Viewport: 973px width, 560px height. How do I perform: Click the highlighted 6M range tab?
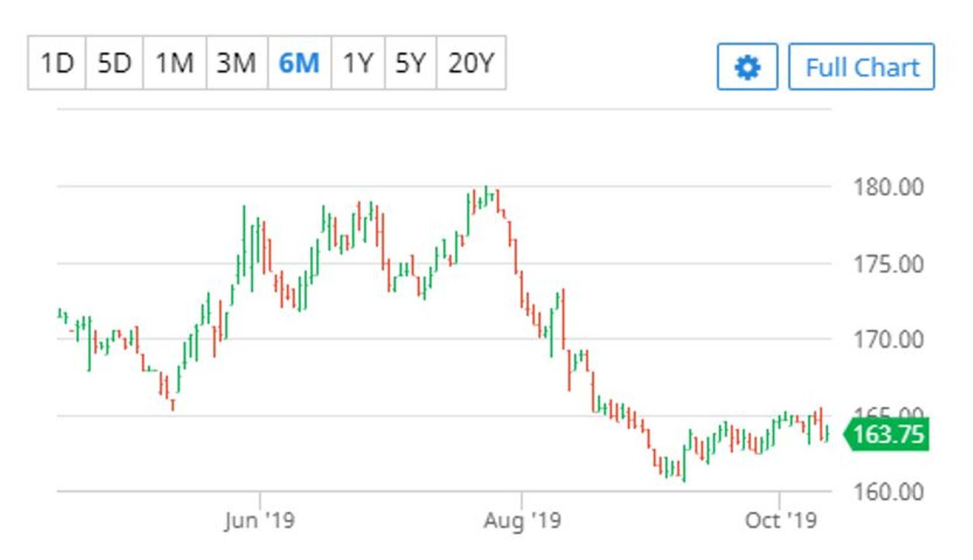(x=299, y=63)
